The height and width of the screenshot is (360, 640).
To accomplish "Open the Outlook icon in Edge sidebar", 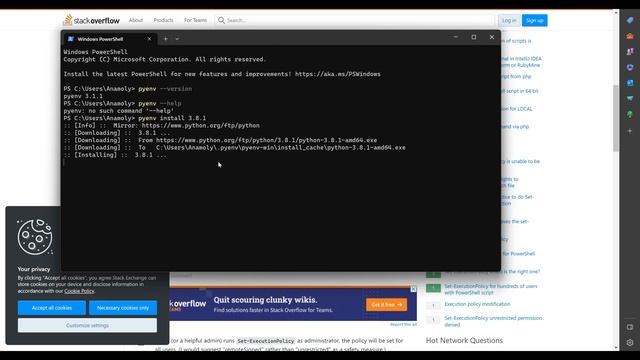I will (630, 83).
